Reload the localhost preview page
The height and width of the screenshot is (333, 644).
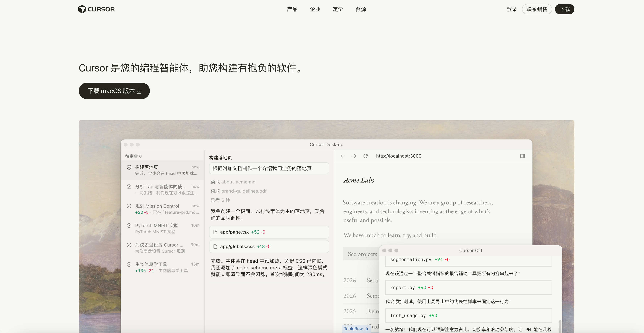[x=365, y=156]
